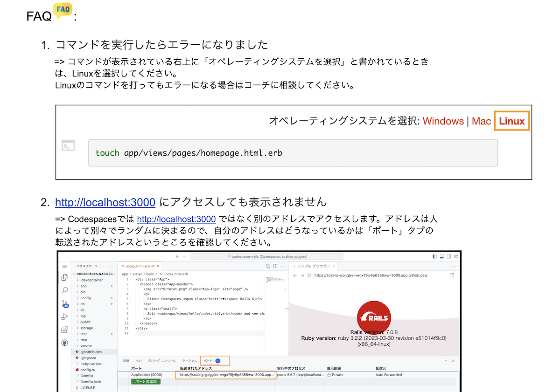Image resolution: width=560 pixels, height=392 pixels.
Task: Click the Search magnifier in the activity bar
Action: click(65, 290)
